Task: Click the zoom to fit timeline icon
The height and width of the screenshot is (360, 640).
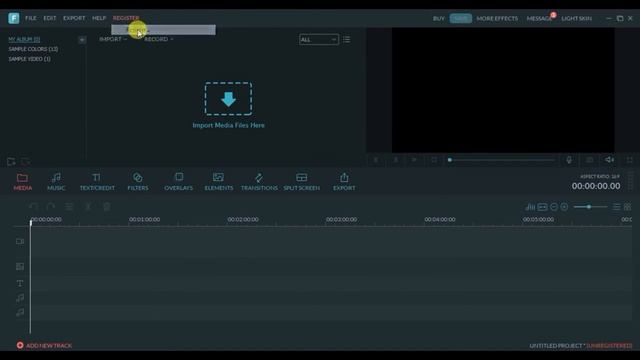Action: (x=542, y=207)
